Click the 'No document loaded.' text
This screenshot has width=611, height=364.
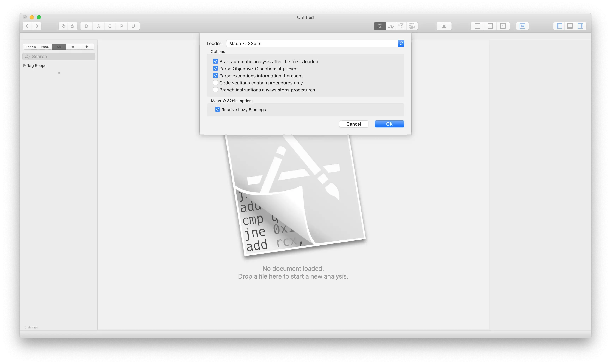point(293,269)
